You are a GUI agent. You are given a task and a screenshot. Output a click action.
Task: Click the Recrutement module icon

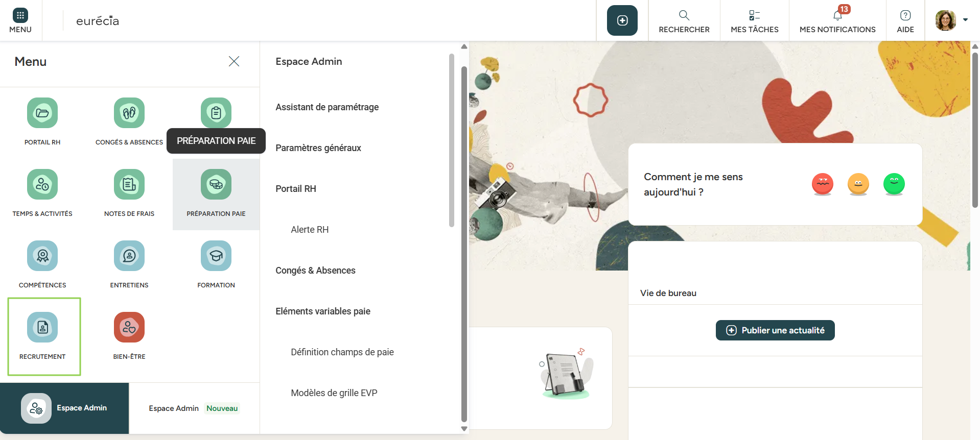[42, 327]
